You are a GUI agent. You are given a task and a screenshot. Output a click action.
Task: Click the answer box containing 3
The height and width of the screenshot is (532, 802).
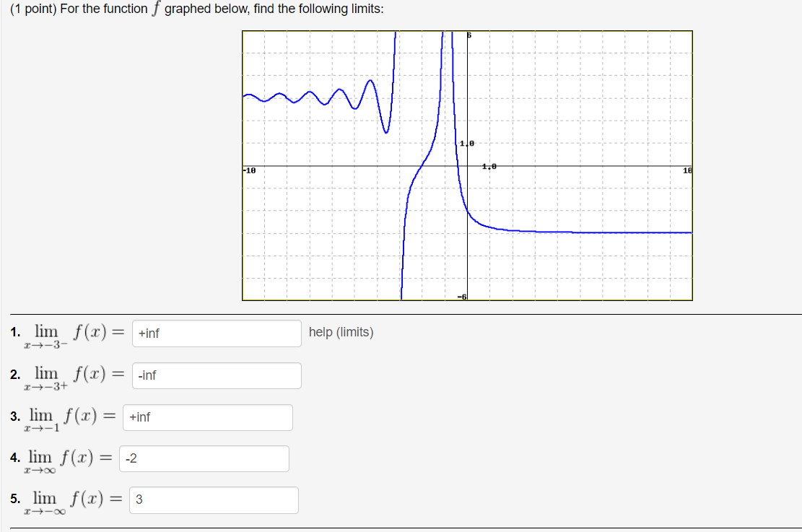[214, 500]
